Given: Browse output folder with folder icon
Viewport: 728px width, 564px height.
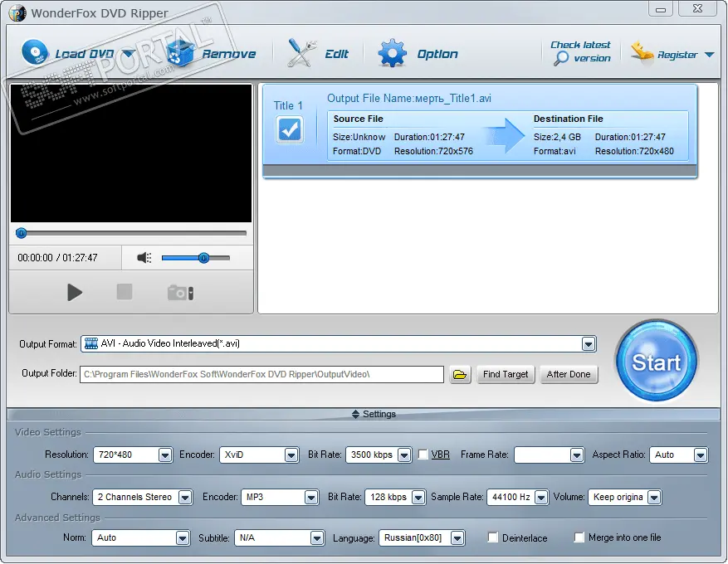Looking at the screenshot, I should tap(460, 374).
